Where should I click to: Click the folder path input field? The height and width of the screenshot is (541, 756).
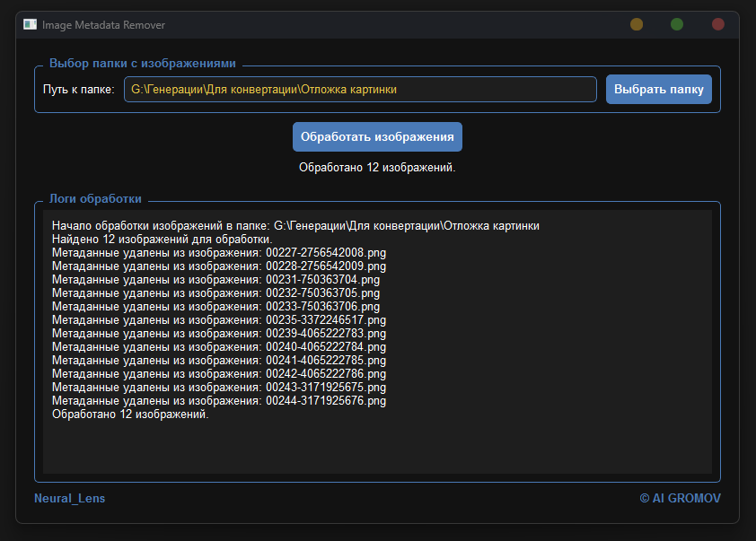pyautogui.click(x=360, y=90)
